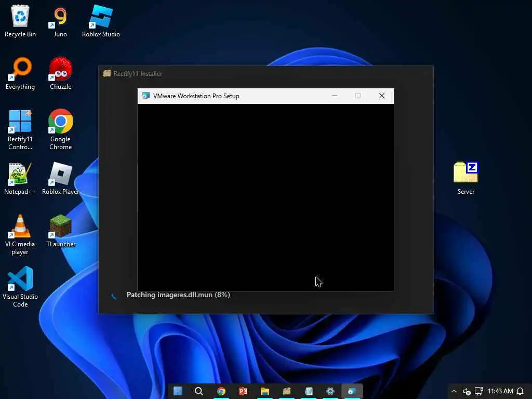Select the Notepad++ desktop shortcut

pyautogui.click(x=20, y=179)
